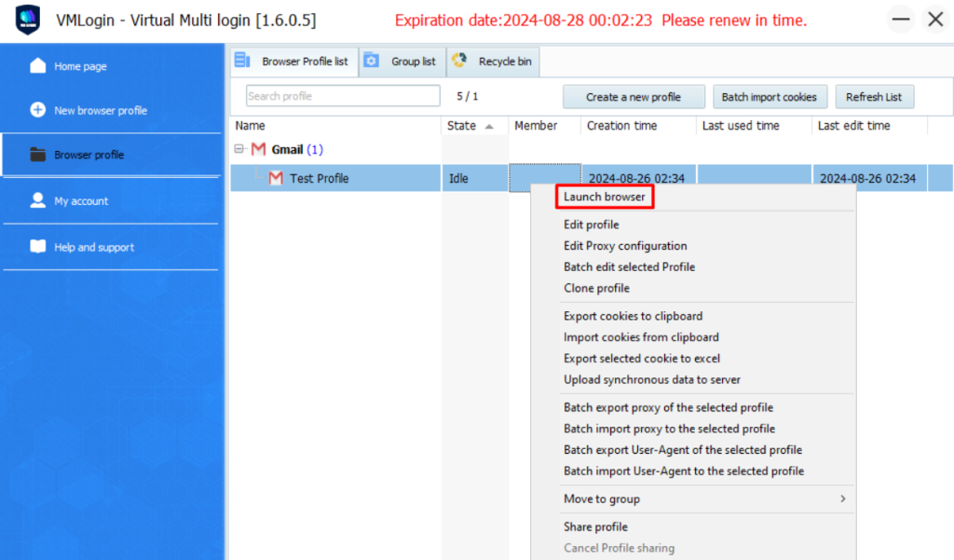Click the Refresh List button
This screenshot has width=954, height=560.
click(x=874, y=97)
